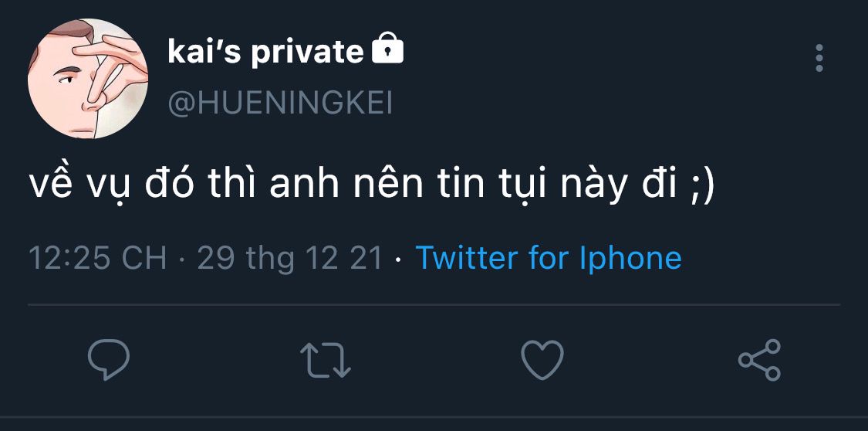Image resolution: width=868 pixels, height=431 pixels.
Task: Click the word "Iphone" in the source label
Action: [630, 258]
